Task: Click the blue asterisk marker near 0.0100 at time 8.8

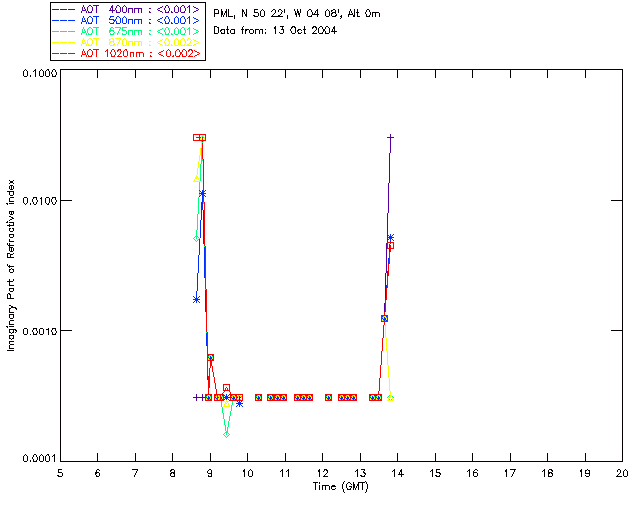Action: 202,194
